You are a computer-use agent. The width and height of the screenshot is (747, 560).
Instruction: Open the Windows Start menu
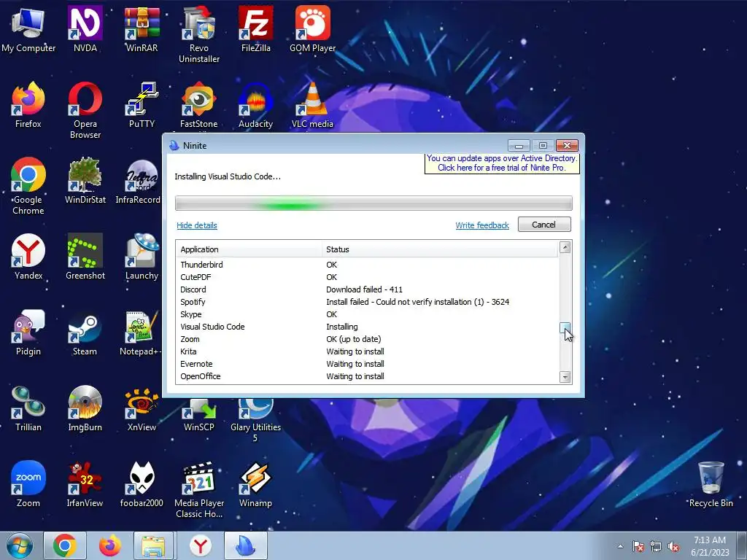tap(20, 545)
